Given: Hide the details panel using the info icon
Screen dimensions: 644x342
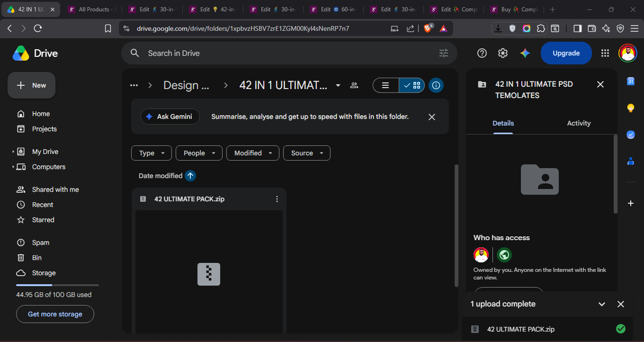Looking at the screenshot, I should tap(436, 85).
